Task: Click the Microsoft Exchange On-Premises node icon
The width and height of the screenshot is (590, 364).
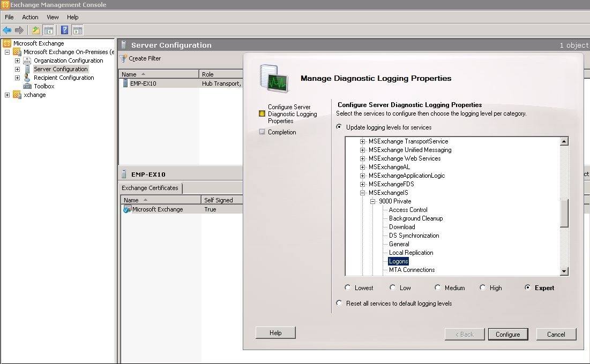Action: (x=17, y=52)
